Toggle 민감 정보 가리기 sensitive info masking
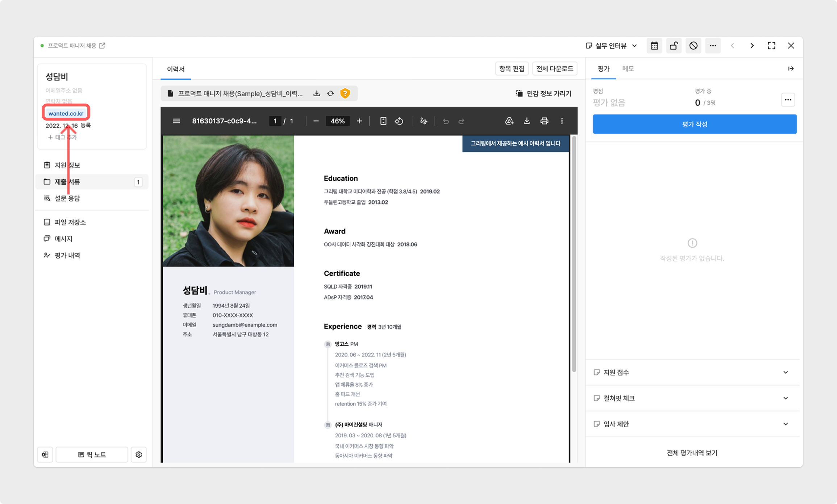Image resolution: width=837 pixels, height=504 pixels. click(x=543, y=93)
